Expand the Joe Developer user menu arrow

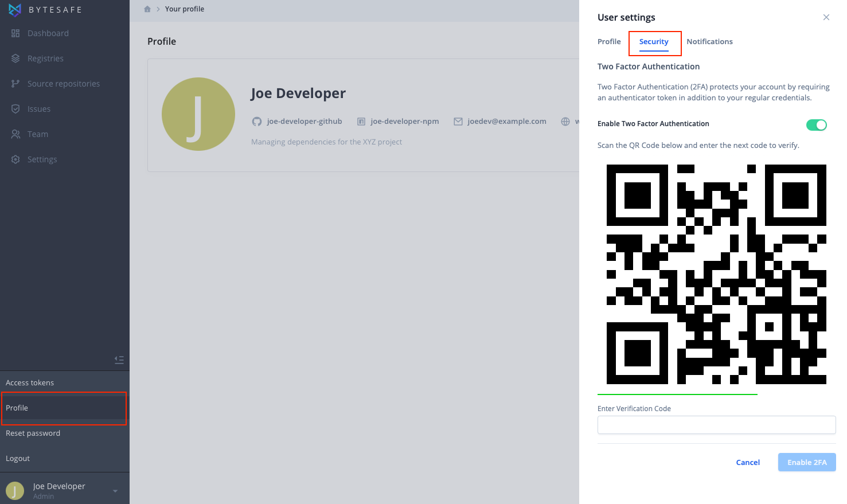[115, 491]
